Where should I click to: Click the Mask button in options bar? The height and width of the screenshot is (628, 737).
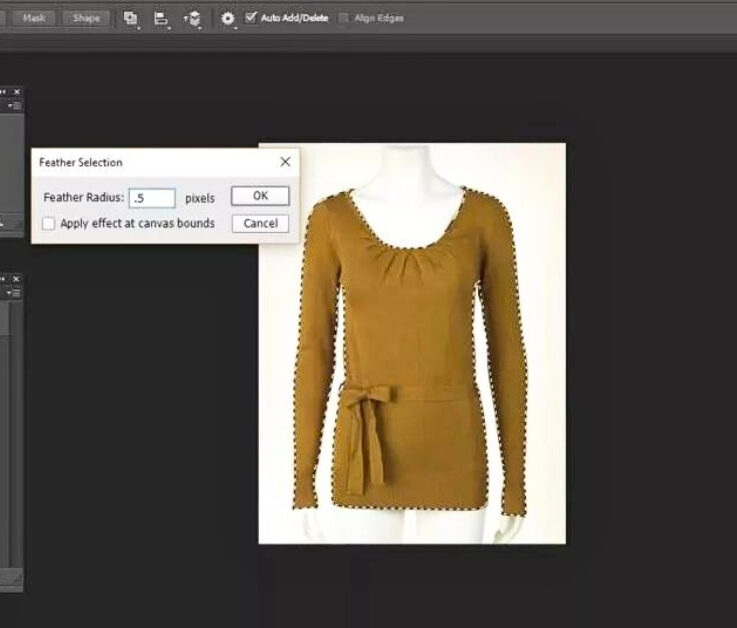(x=34, y=18)
